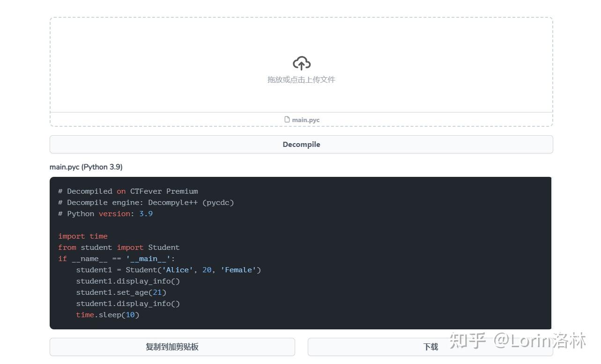This screenshot has width=601, height=364.
Task: Click the Python version comment line
Action: tap(104, 213)
